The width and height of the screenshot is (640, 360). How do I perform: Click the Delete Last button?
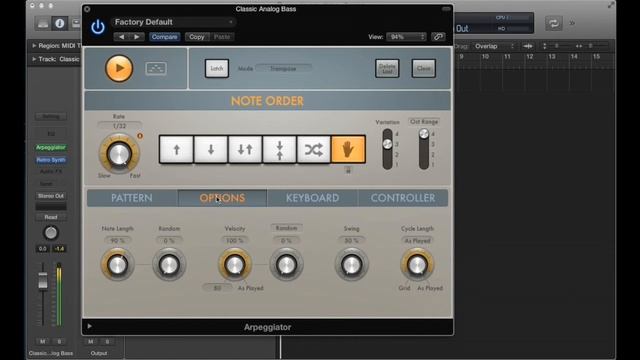tap(387, 68)
